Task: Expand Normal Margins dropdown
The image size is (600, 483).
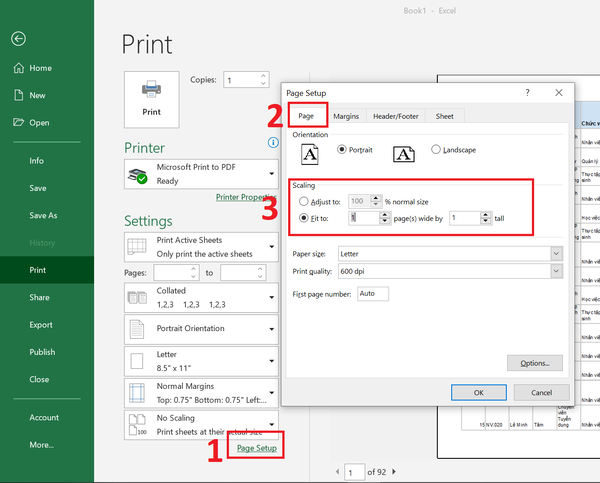Action: (x=201, y=393)
